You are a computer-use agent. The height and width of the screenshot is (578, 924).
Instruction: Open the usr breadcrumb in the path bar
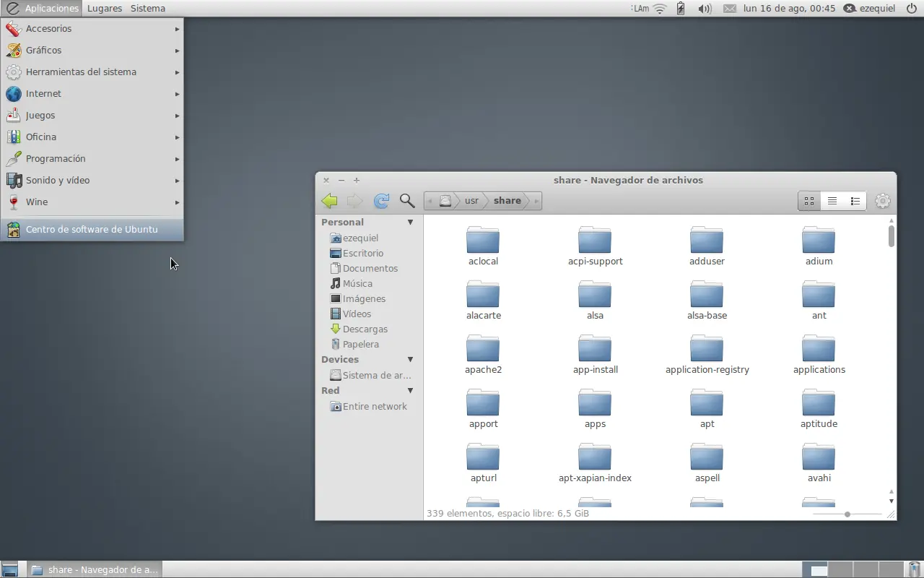pyautogui.click(x=471, y=200)
